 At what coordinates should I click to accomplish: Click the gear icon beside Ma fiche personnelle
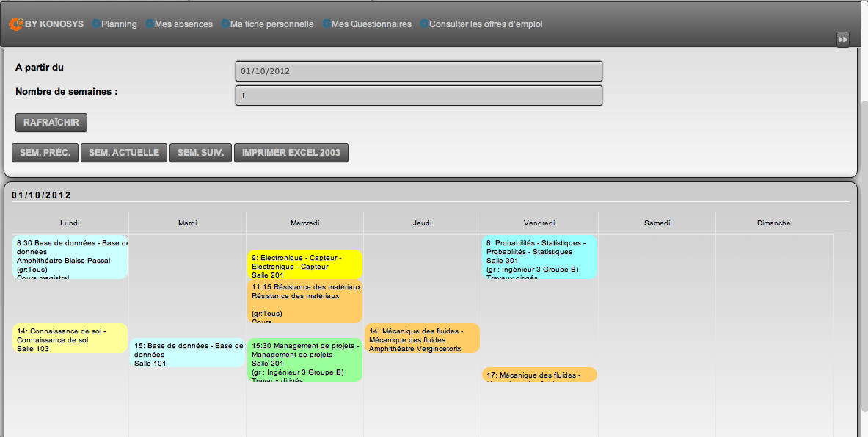pos(225,24)
